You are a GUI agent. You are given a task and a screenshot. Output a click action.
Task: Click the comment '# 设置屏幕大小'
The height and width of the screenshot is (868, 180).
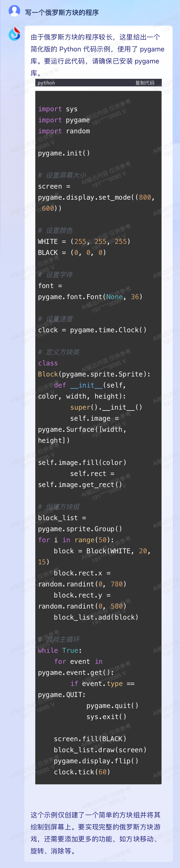point(62,175)
